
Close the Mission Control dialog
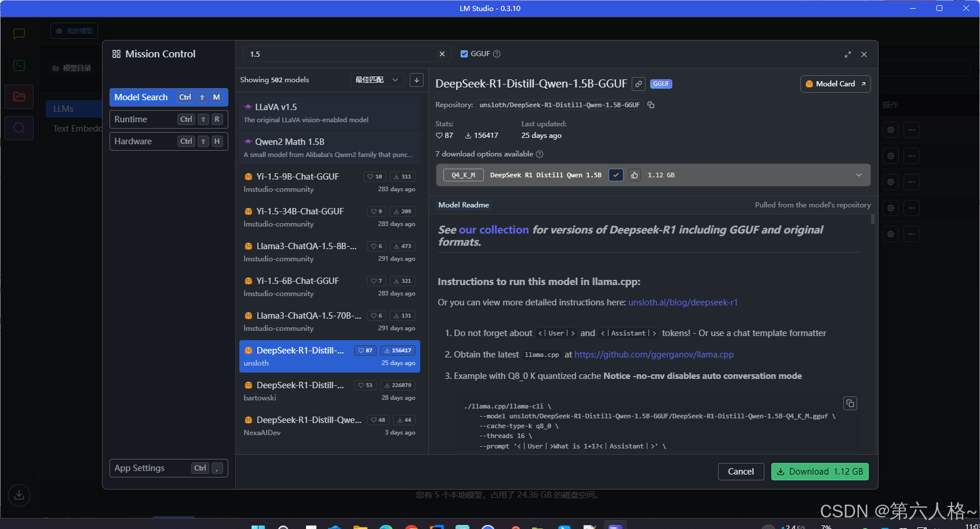[x=864, y=54]
